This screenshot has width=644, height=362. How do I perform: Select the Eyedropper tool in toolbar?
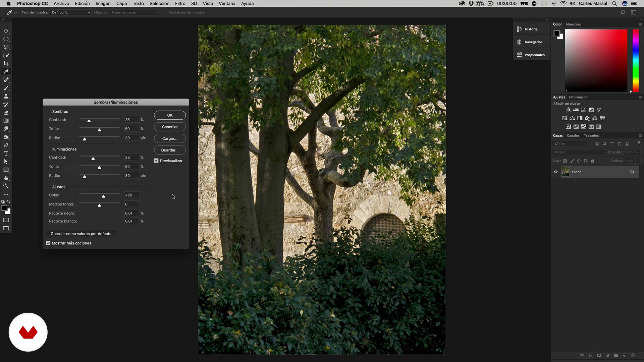click(x=6, y=72)
